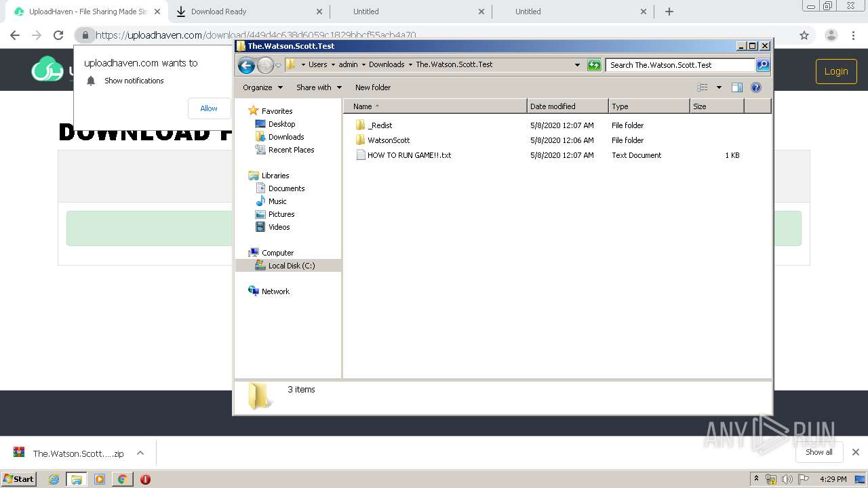Select the HOW TO RUN GAME!!.txt file

coord(403,155)
